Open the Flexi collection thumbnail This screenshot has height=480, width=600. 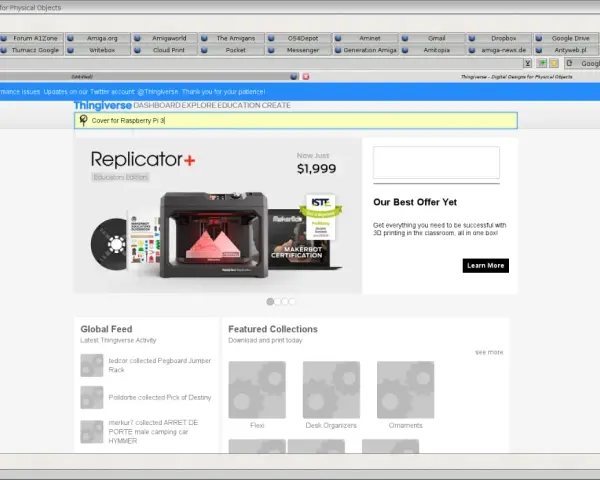click(257, 390)
